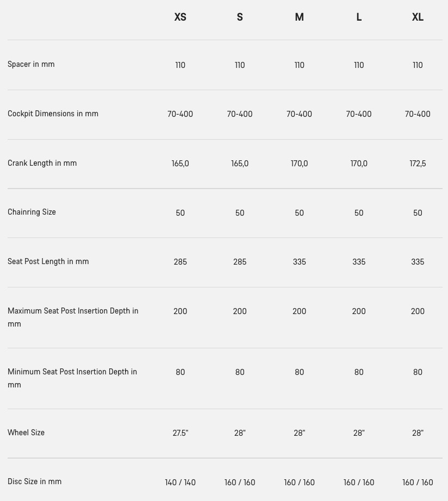The height and width of the screenshot is (501, 448).
Task: Click the 140 / 140 disc size value
Action: point(181,483)
